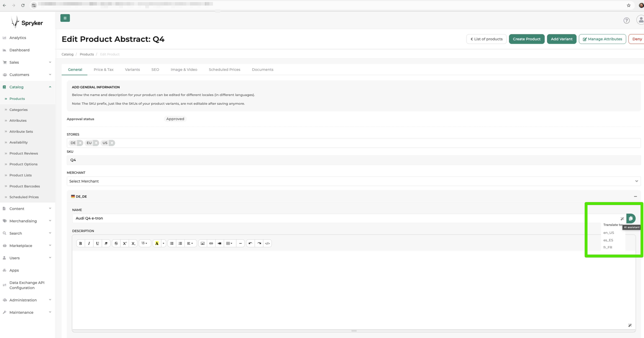Remove the EU store tag

tap(96, 143)
